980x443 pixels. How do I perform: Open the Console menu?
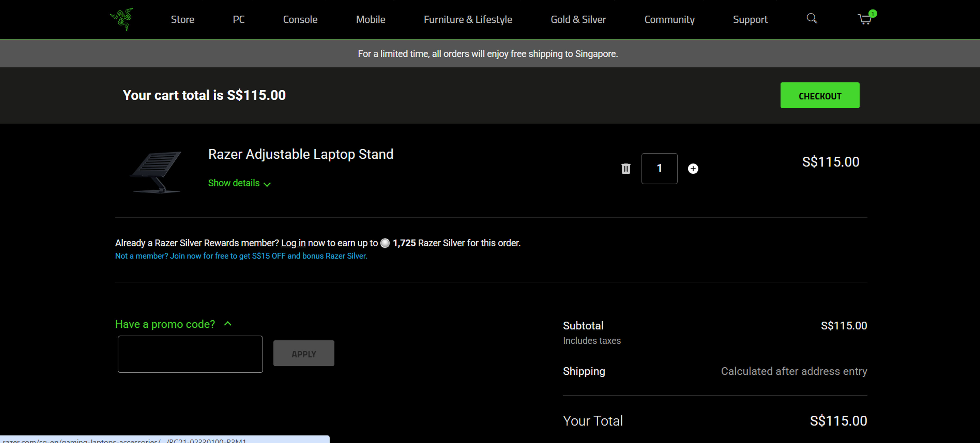(300, 19)
